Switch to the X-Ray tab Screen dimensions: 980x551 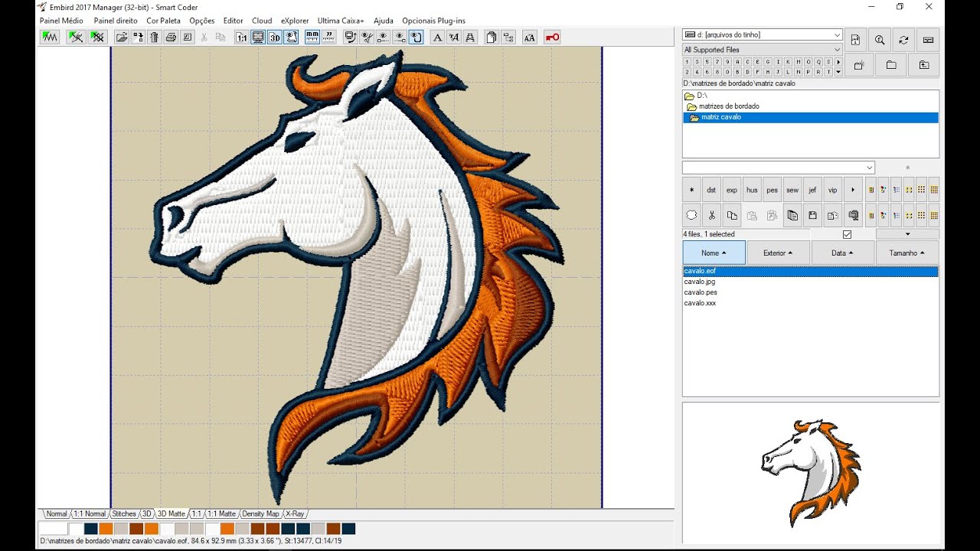coord(295,514)
